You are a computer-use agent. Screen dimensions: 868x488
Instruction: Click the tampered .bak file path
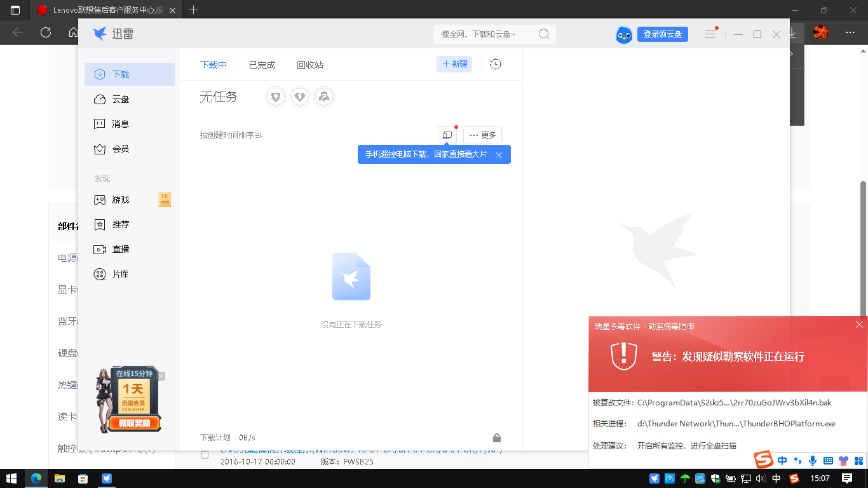pyautogui.click(x=735, y=403)
